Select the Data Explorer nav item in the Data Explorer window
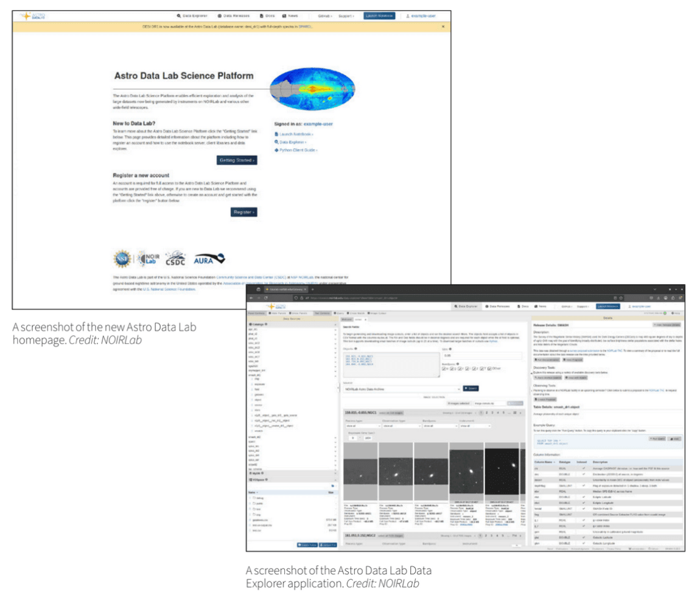 [x=466, y=307]
